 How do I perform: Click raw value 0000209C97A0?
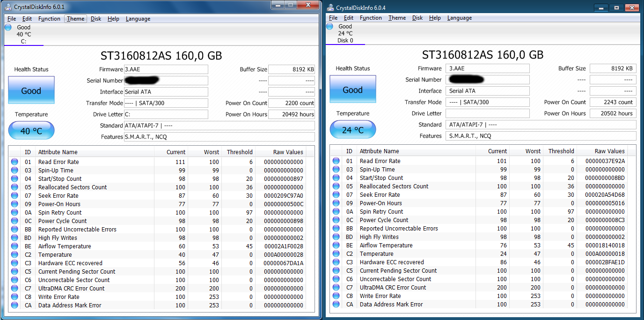click(284, 195)
